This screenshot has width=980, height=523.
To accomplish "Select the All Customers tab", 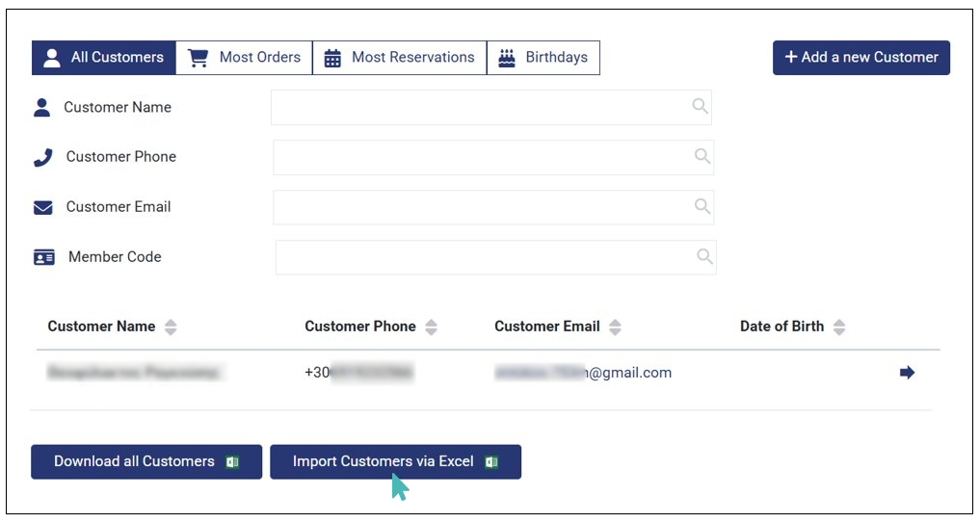I will 104,58.
